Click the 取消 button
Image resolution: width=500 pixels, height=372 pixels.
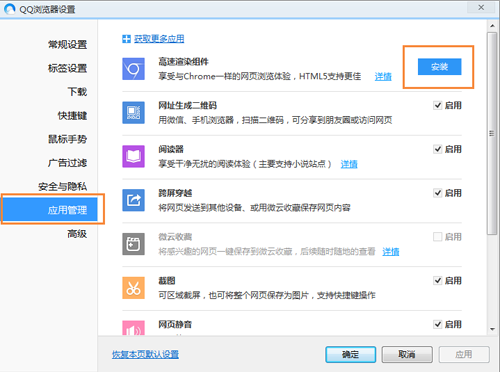(407, 354)
